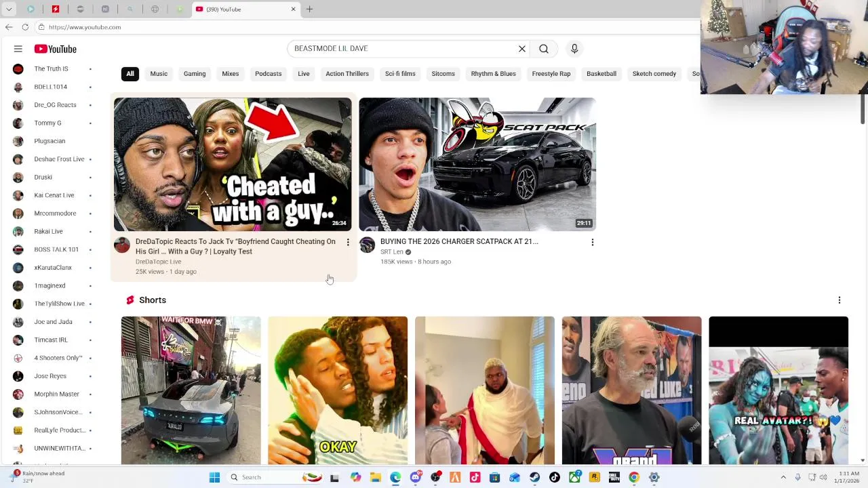Click the SRT Len channel name
868x488 pixels.
point(392,252)
